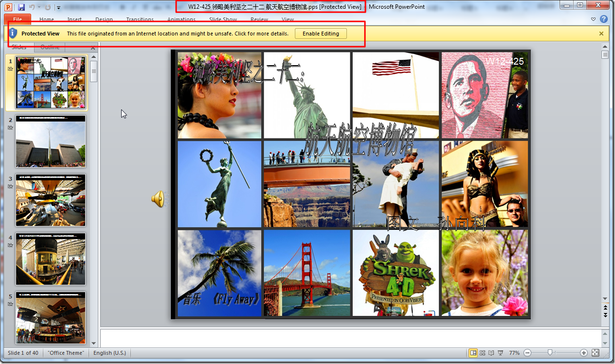Image resolution: width=615 pixels, height=364 pixels.
Task: Go to the Previous Slide with double-up arrow
Action: coord(605,308)
